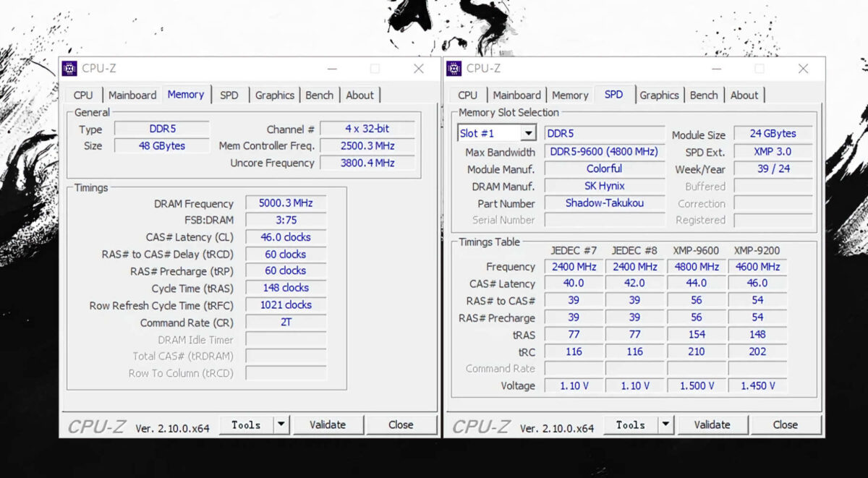The width and height of the screenshot is (868, 478).
Task: Click Cycle Time tRAS 148 clocks field
Action: pyautogui.click(x=286, y=288)
